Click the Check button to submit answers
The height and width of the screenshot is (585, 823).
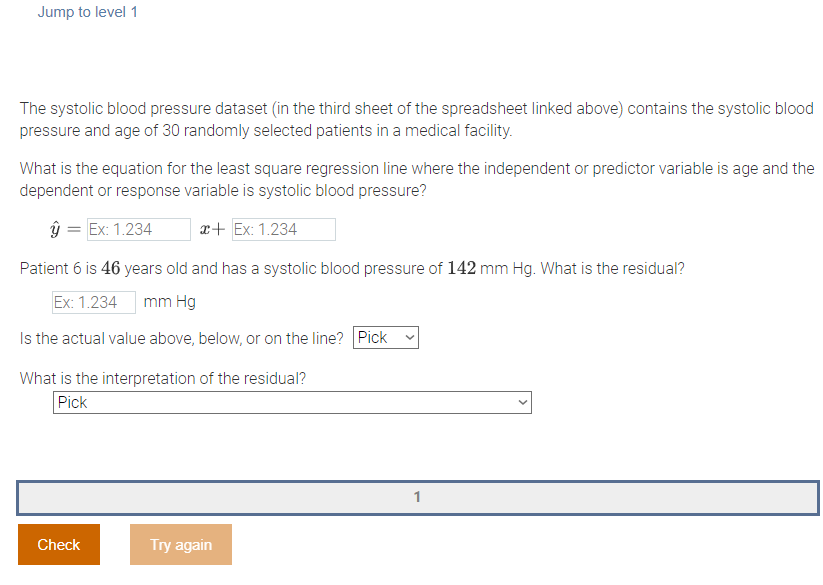(58, 544)
